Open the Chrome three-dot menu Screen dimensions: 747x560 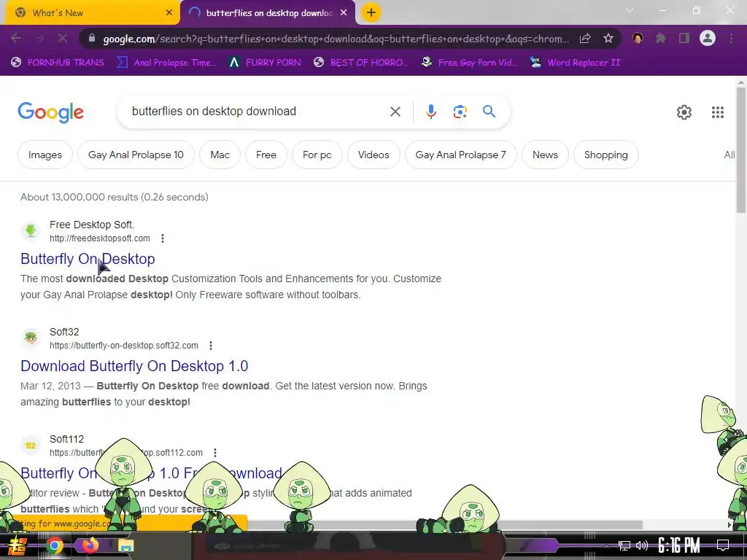tap(731, 38)
